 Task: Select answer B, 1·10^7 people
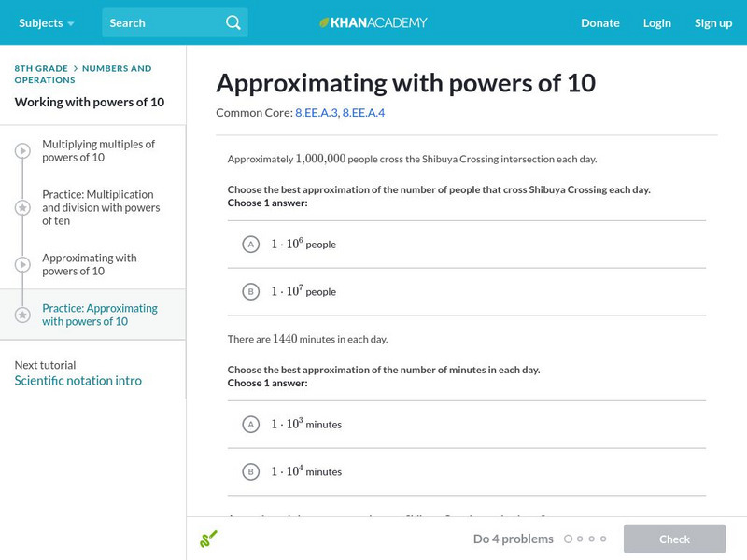(250, 292)
